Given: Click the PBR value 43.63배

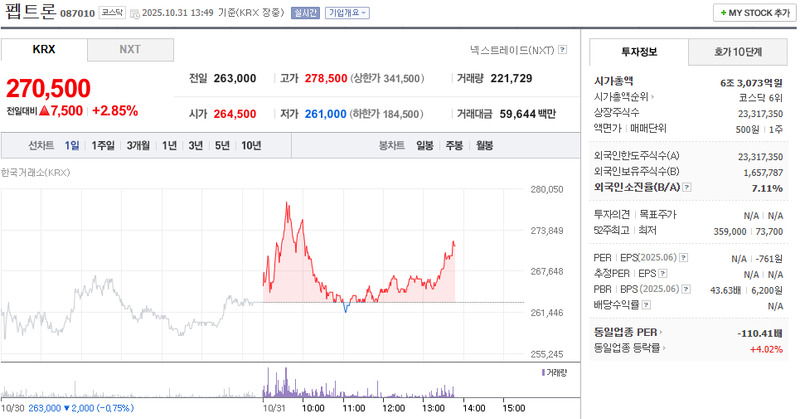Looking at the screenshot, I should (726, 290).
